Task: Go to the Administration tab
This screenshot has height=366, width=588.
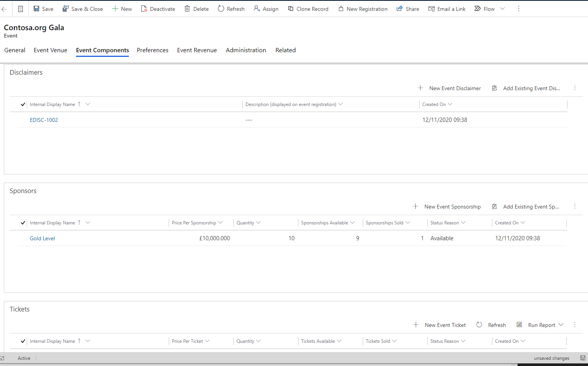Action: click(x=246, y=50)
